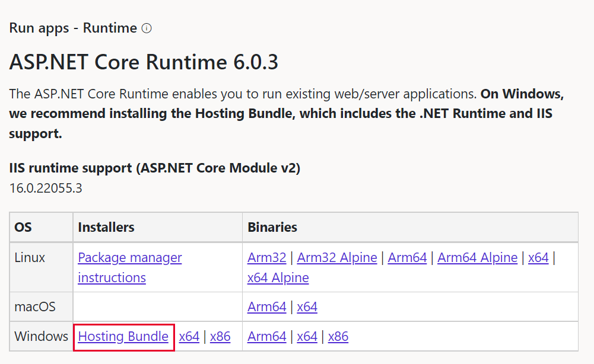Select the ASP.NET Core Runtime 6.0.3 heading

[x=142, y=62]
